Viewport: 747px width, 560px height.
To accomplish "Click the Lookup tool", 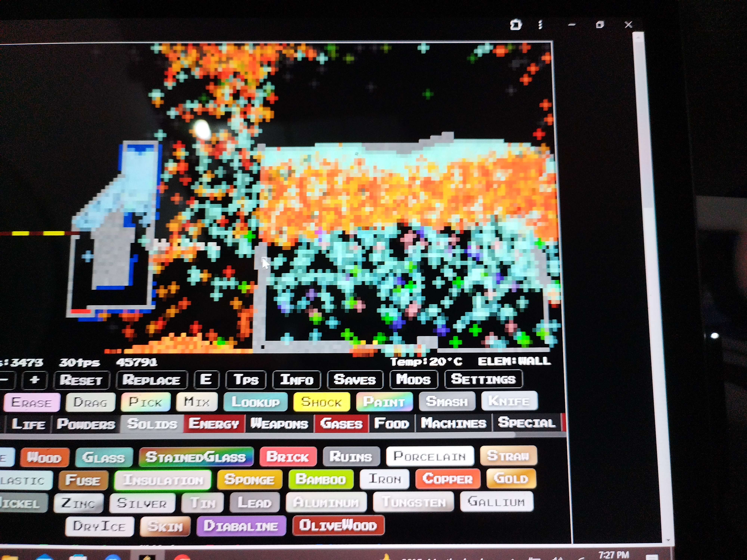I will [x=256, y=402].
